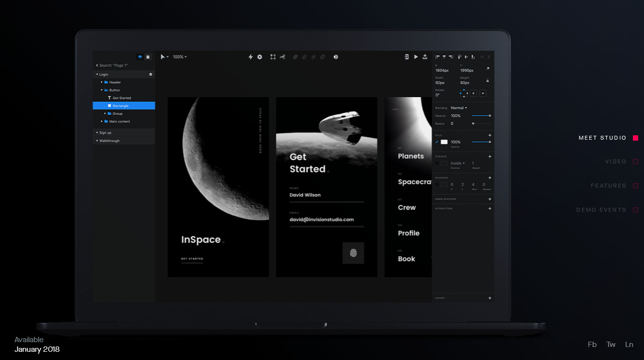Go to Video section

coord(621,162)
